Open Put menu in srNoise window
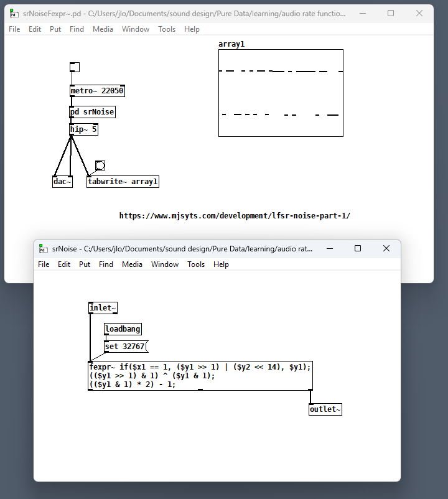The image size is (448, 499). [85, 264]
